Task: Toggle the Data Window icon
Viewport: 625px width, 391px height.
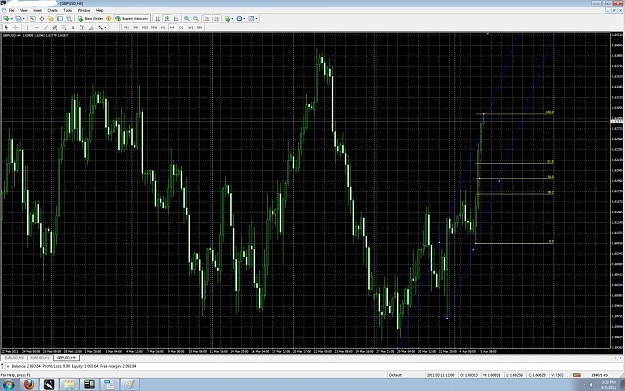Action: [41, 18]
